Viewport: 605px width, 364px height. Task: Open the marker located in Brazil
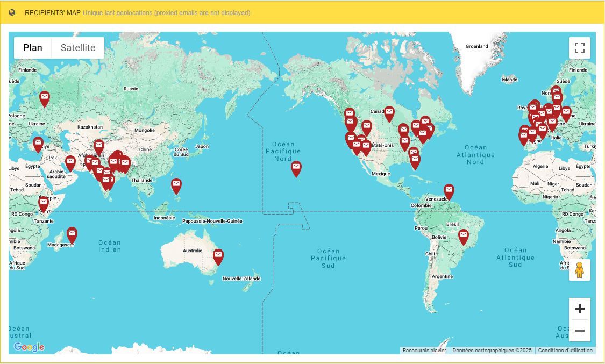pyautogui.click(x=464, y=235)
